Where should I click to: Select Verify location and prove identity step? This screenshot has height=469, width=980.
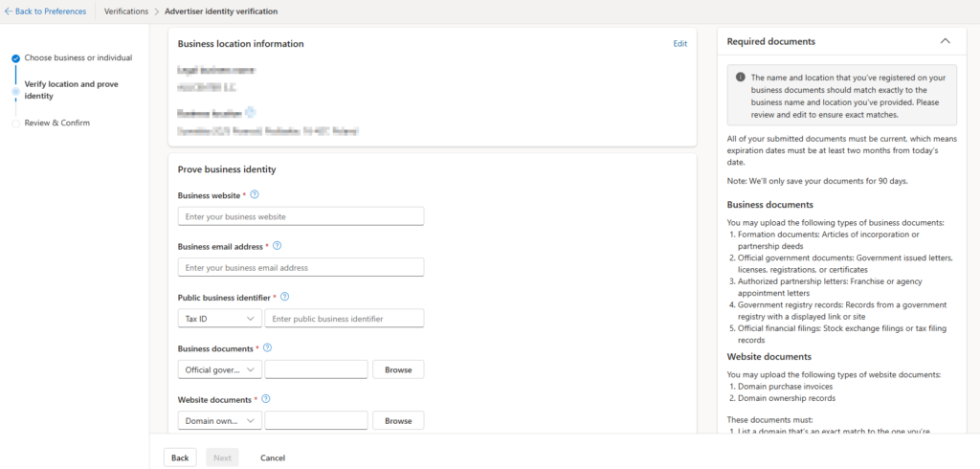coord(71,90)
